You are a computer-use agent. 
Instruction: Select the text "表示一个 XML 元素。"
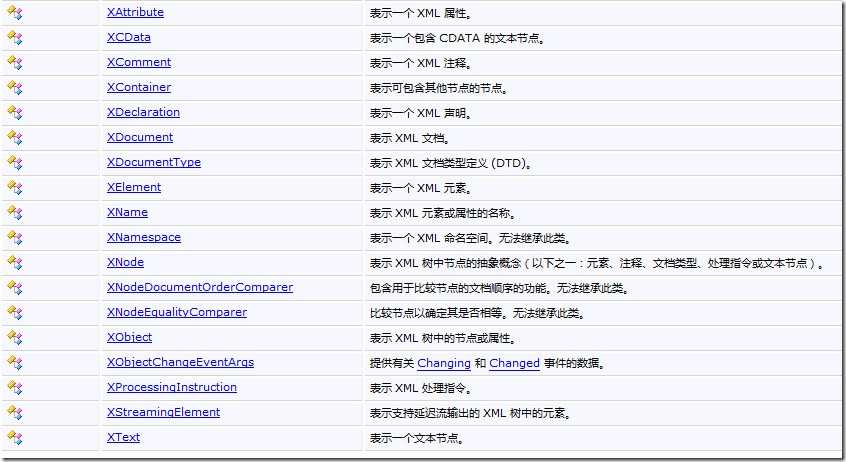click(x=421, y=188)
